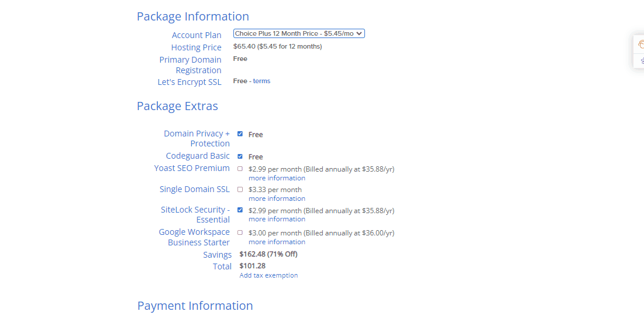Click the Codeguard Basic label
Screen dimensions: 644x318
(x=198, y=156)
